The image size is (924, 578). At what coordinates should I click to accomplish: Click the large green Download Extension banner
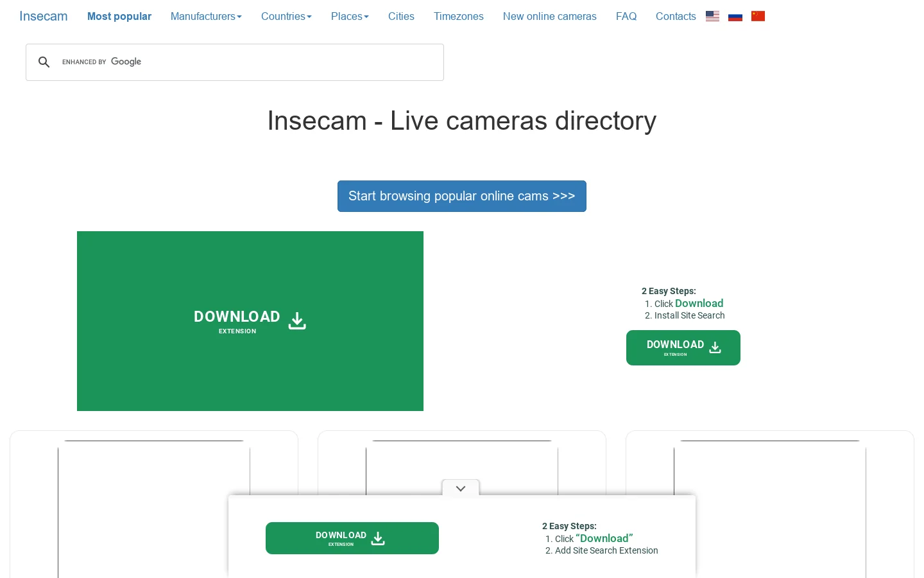pyautogui.click(x=250, y=321)
